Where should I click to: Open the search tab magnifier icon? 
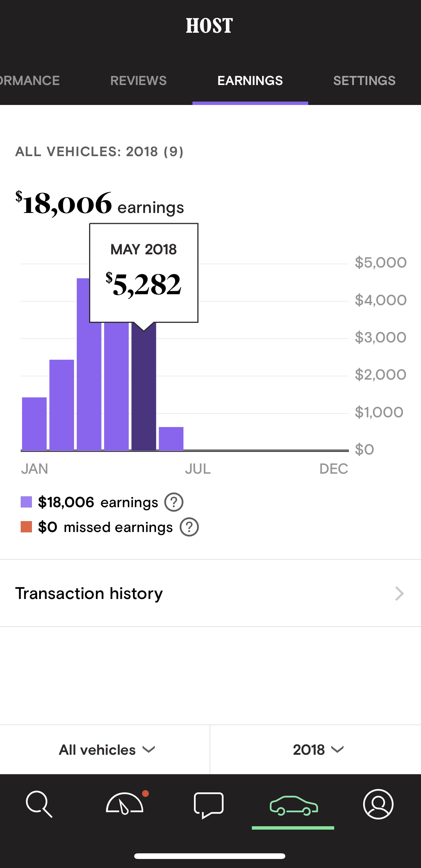39,804
